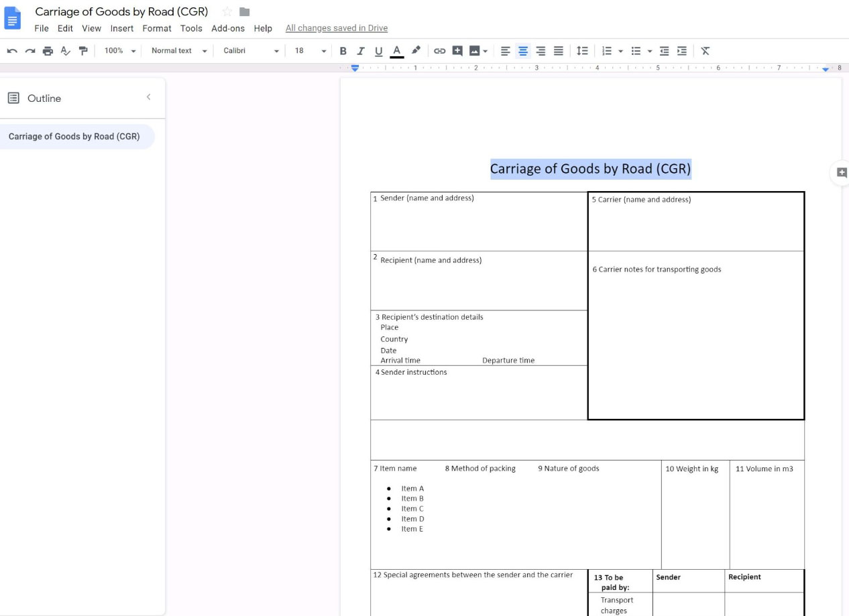Click the 'Item C' bullet
This screenshot has height=616, width=849.
[x=412, y=509]
